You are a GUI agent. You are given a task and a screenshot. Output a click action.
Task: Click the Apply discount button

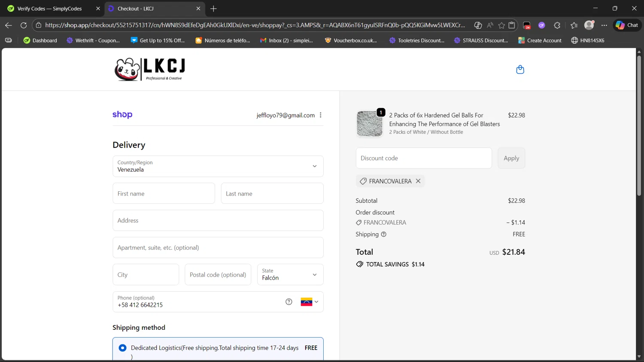(511, 158)
